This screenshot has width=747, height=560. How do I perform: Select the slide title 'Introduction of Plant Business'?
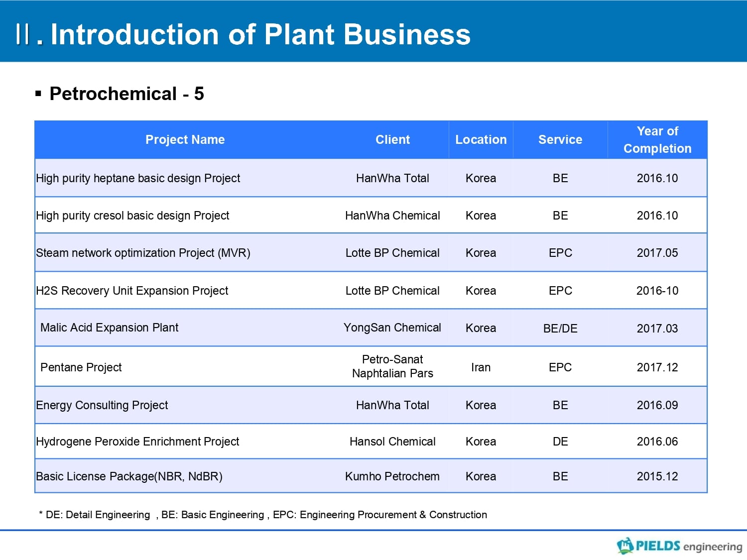click(x=260, y=34)
